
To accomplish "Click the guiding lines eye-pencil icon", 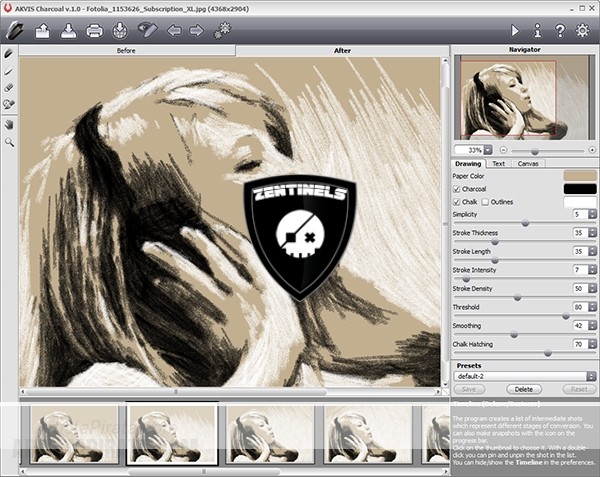I will coord(148,30).
